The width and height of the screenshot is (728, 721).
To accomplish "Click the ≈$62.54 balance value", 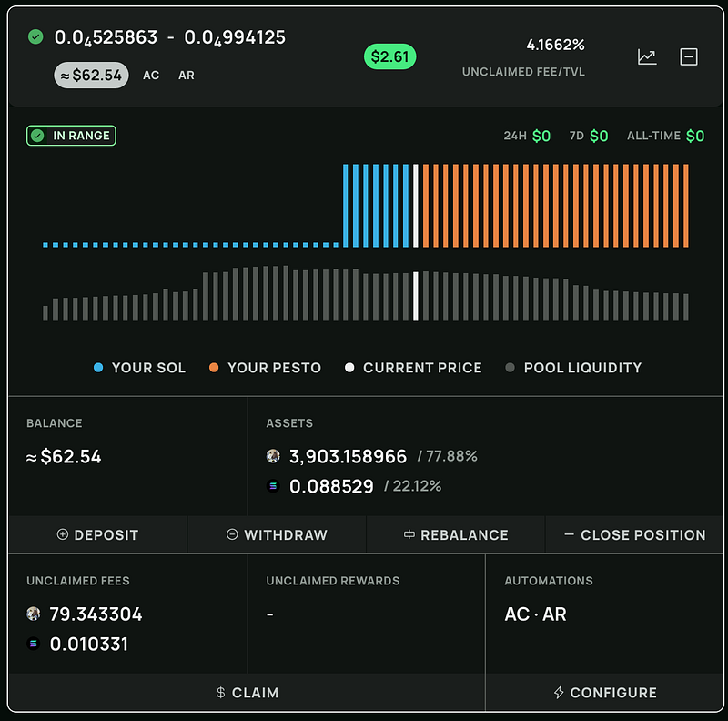I will tap(64, 457).
